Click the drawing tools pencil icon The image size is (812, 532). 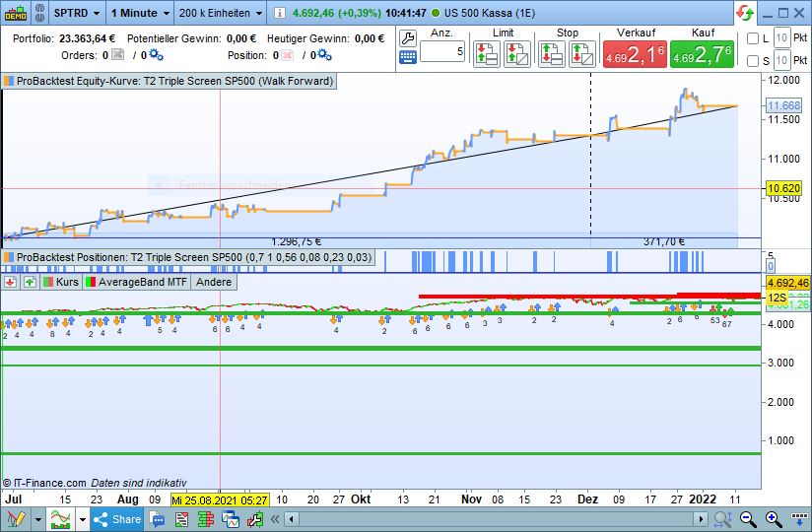pyautogui.click(x=16, y=519)
